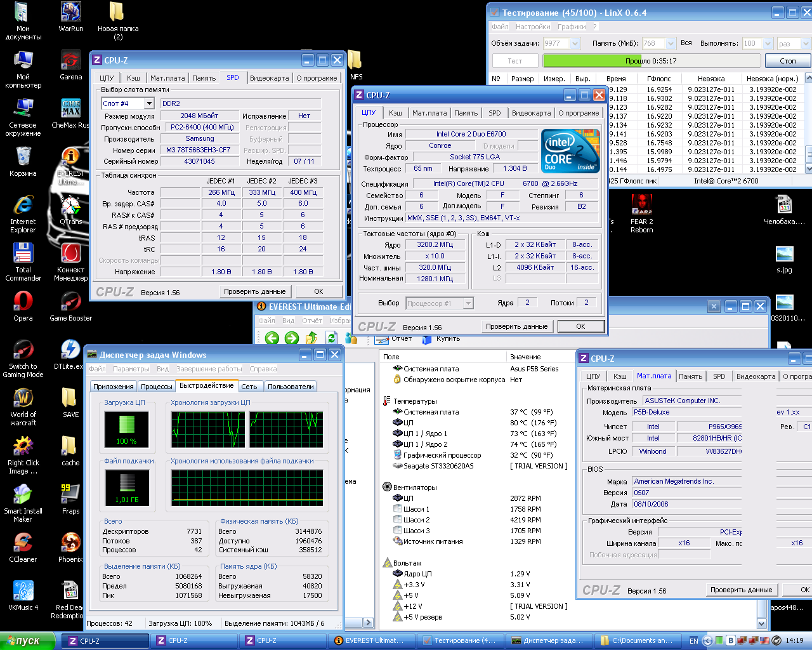Open the Пользователи tab in Task Manager
This screenshot has width=812, height=650.
click(291, 387)
